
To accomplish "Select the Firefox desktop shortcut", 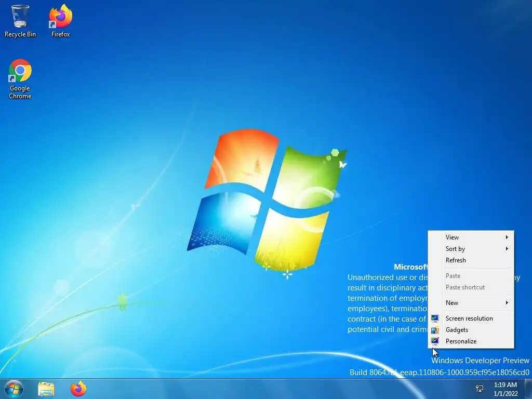I will coord(60,21).
